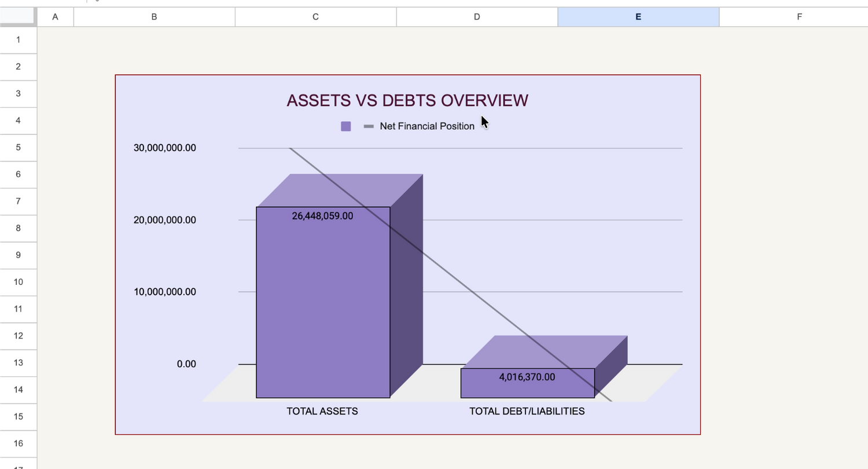Click the select-all corner of the sheet
Viewport: 868px width, 469px height.
tap(19, 17)
